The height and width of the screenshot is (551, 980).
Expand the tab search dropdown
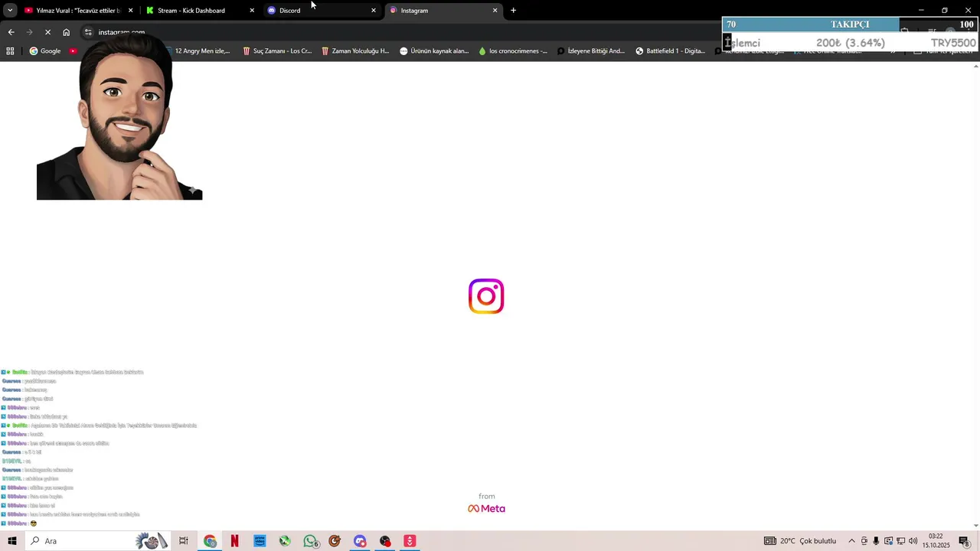click(x=10, y=11)
